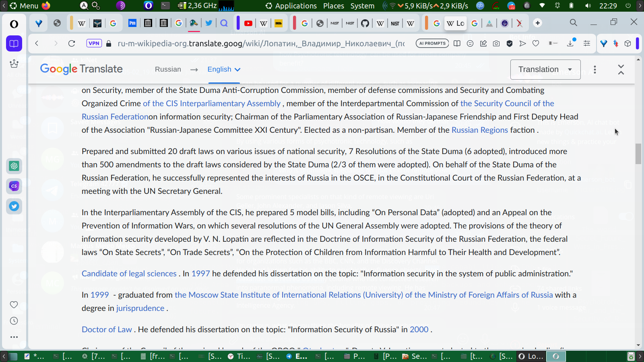Switch to the IMDb tab
The height and width of the screenshot is (362, 644).
point(279,23)
